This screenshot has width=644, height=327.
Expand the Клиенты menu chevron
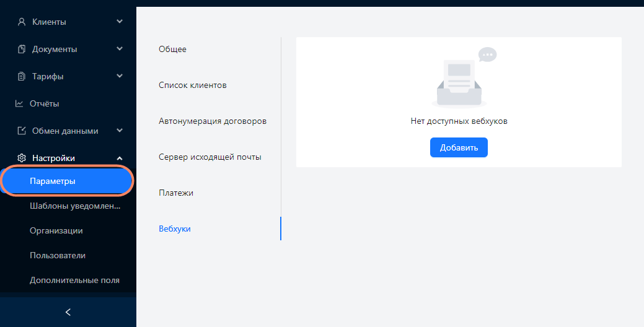tap(120, 21)
